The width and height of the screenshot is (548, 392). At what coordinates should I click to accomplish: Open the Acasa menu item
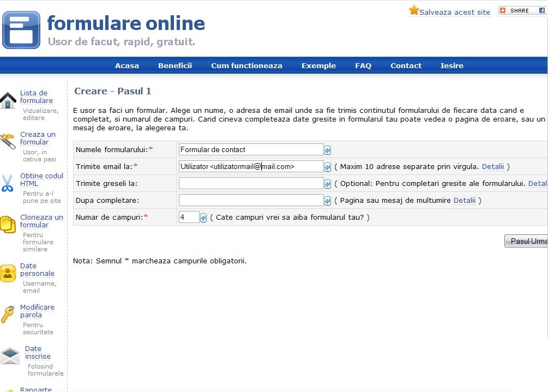point(127,65)
